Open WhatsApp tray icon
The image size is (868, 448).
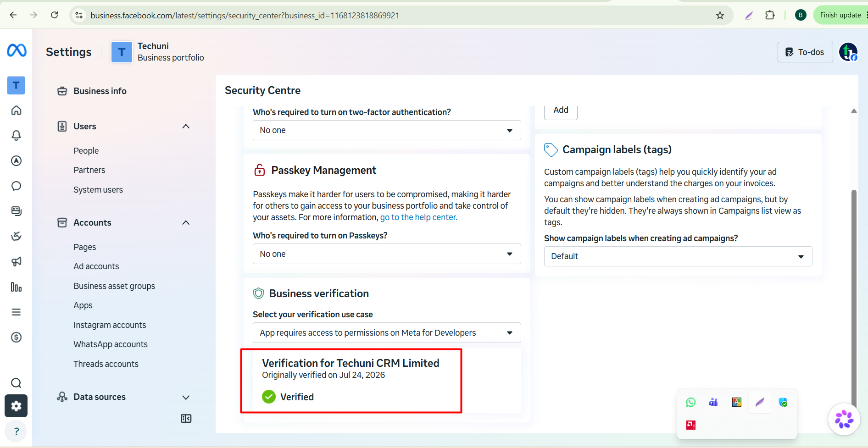point(690,402)
